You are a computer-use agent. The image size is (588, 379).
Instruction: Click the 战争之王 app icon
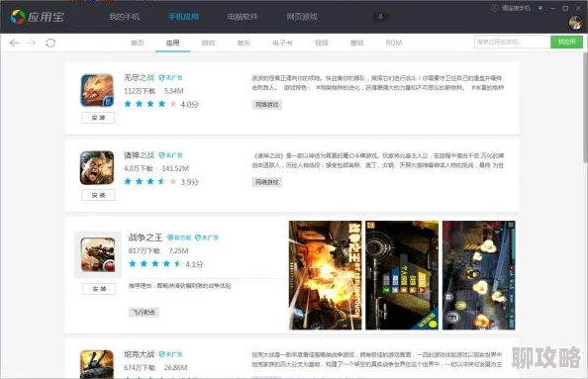click(98, 254)
